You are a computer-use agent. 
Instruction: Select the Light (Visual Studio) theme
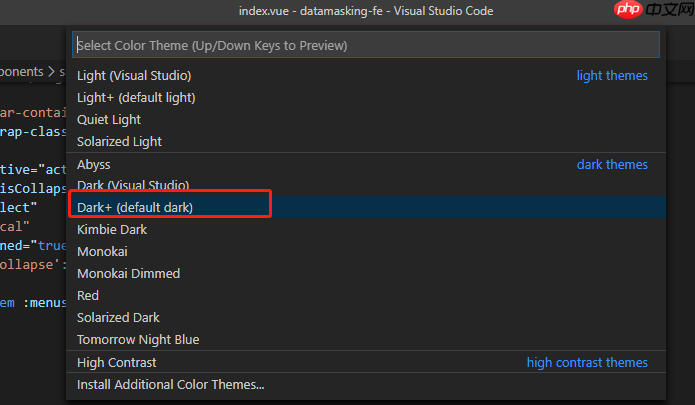(134, 76)
